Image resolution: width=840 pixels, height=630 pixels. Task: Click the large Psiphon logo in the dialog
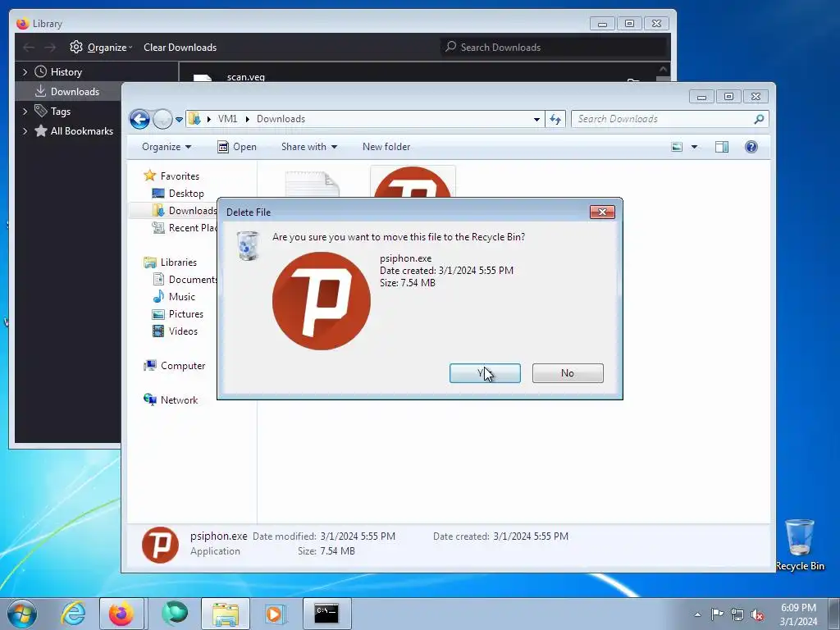pos(322,301)
